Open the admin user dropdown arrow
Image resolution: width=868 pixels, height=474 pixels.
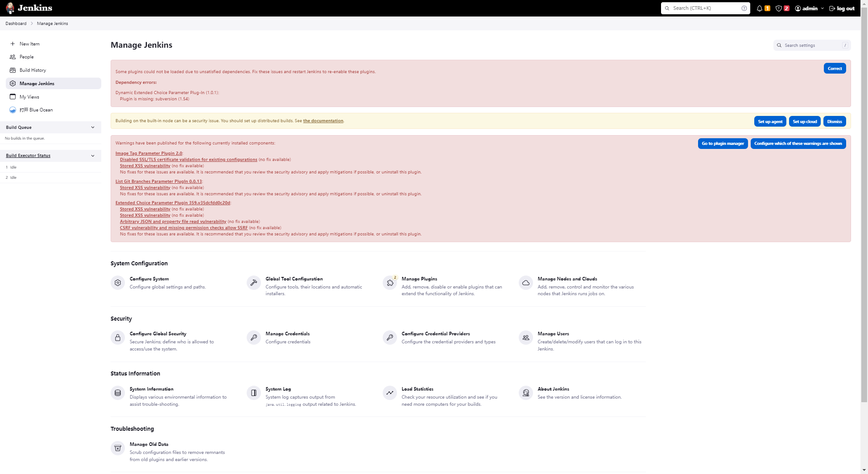tap(822, 8)
